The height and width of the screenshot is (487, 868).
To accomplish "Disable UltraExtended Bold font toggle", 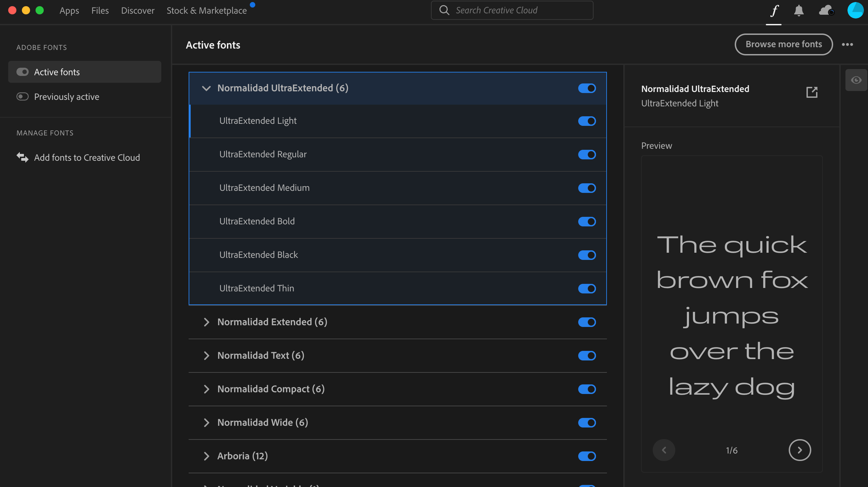I will tap(587, 221).
